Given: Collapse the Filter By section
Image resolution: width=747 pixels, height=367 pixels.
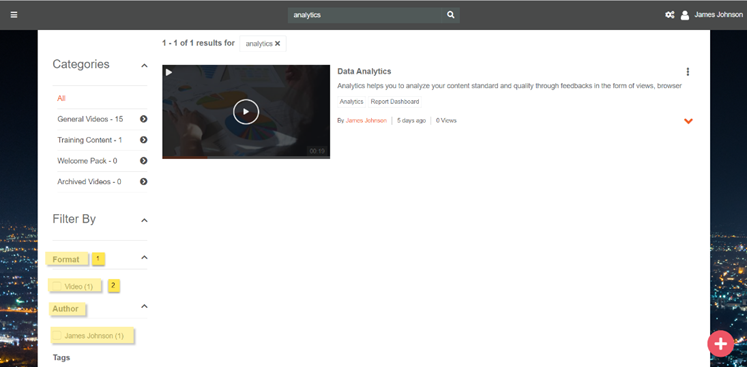Looking at the screenshot, I should [144, 220].
